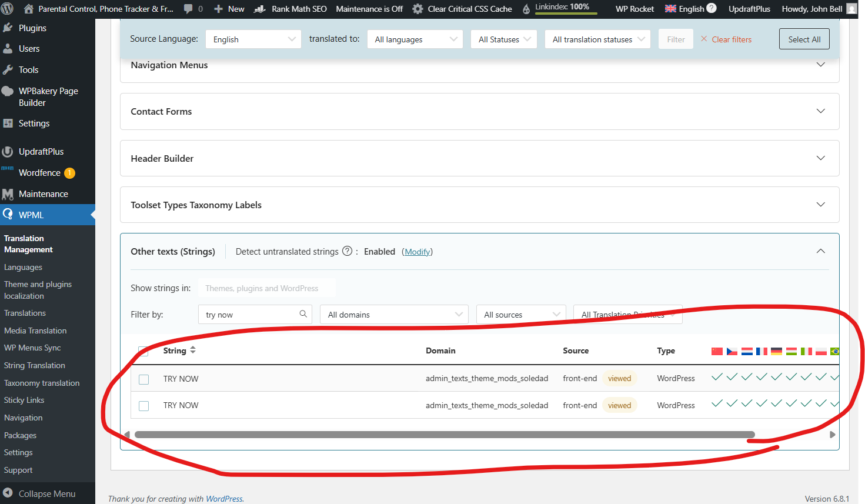Tick the select-all checkbox in table header
Screen dimensions: 865x504
click(143, 351)
